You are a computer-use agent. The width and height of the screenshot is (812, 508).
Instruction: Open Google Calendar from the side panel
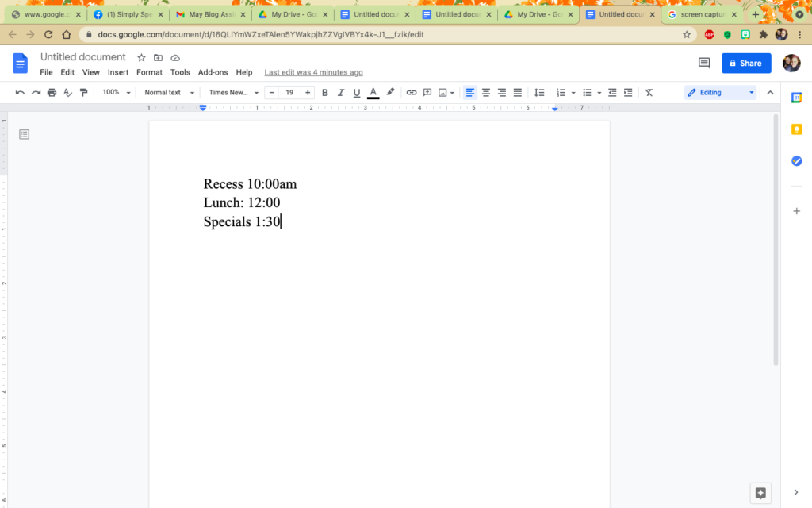click(796, 97)
